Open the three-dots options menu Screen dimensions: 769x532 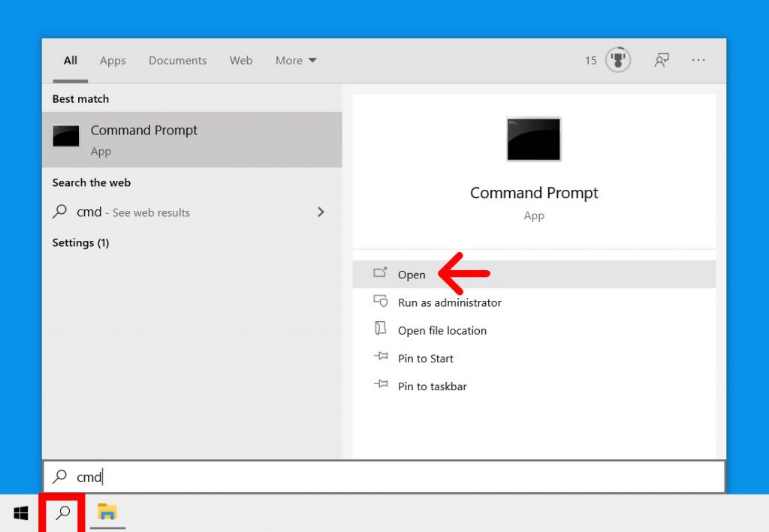click(698, 60)
